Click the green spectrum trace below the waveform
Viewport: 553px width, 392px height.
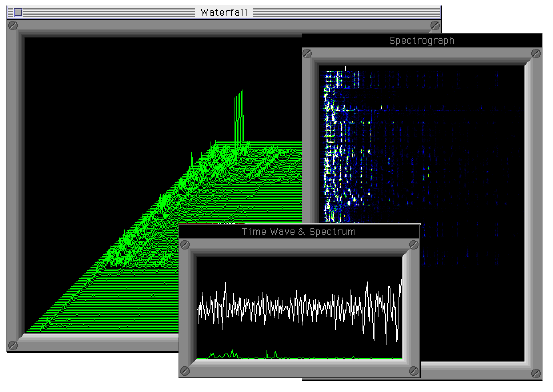tap(299, 355)
